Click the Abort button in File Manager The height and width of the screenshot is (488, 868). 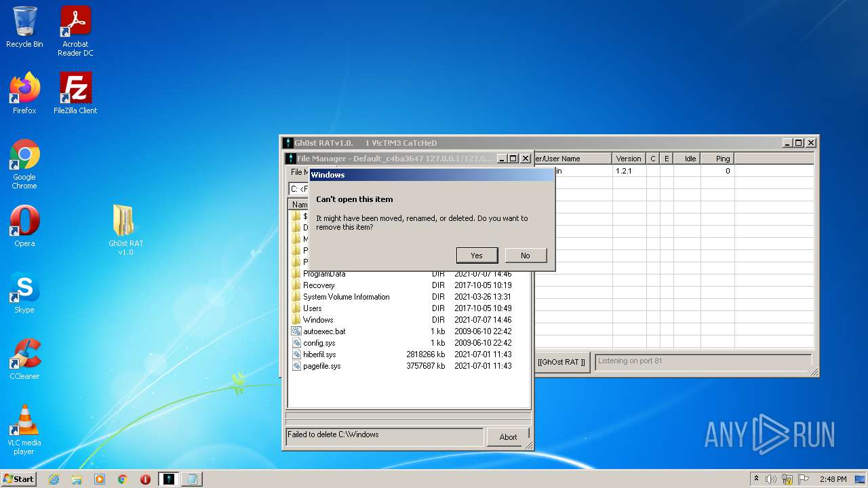point(508,437)
